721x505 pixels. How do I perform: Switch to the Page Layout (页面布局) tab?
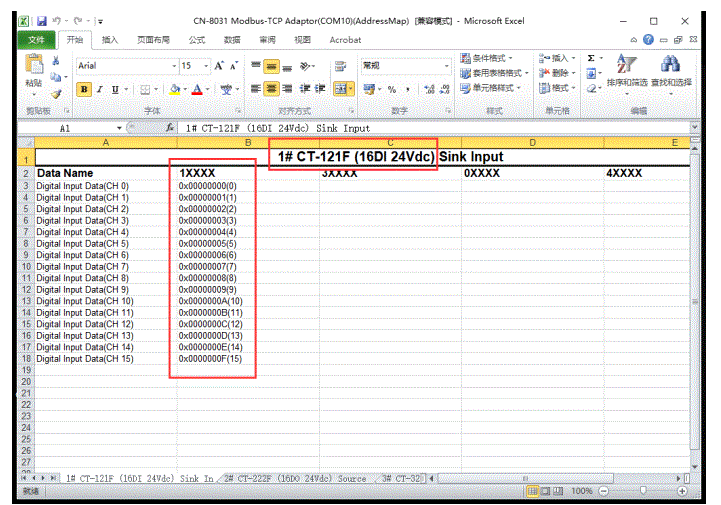154,40
